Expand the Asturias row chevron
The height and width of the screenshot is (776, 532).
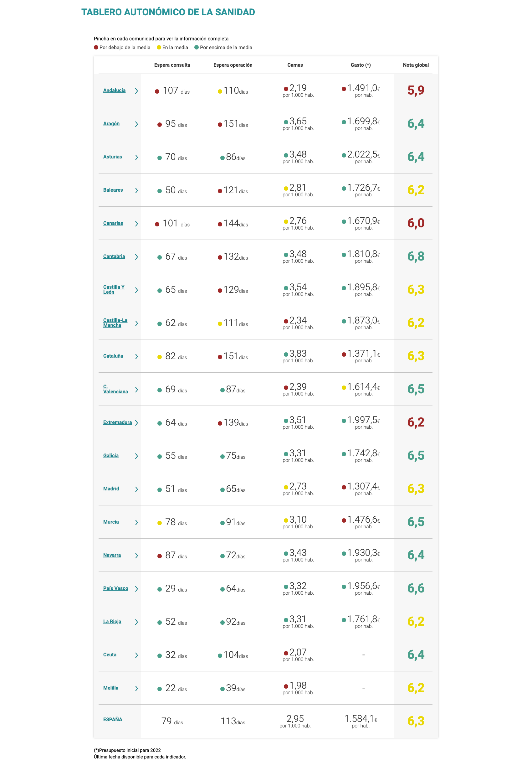136,157
